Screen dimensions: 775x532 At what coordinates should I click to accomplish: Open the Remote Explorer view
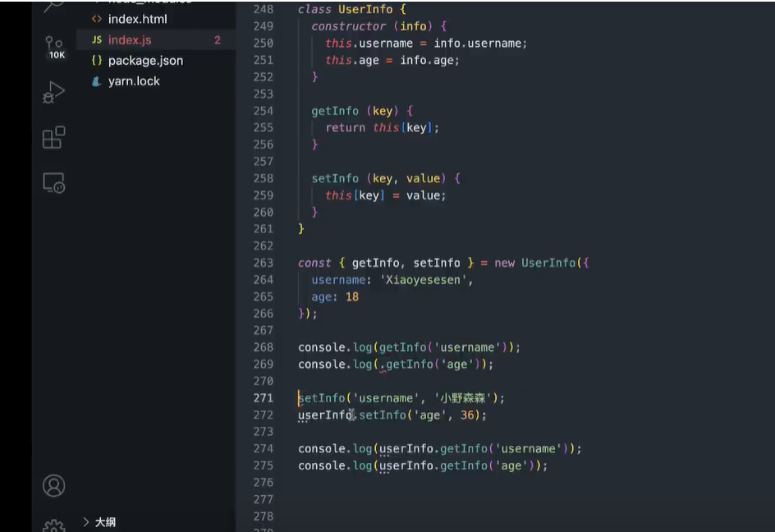point(53,183)
